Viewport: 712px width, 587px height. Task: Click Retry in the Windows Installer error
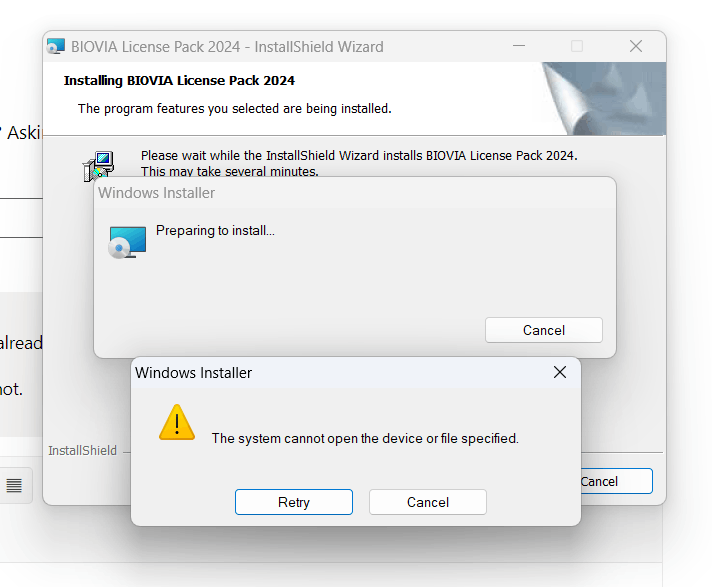[x=294, y=502]
